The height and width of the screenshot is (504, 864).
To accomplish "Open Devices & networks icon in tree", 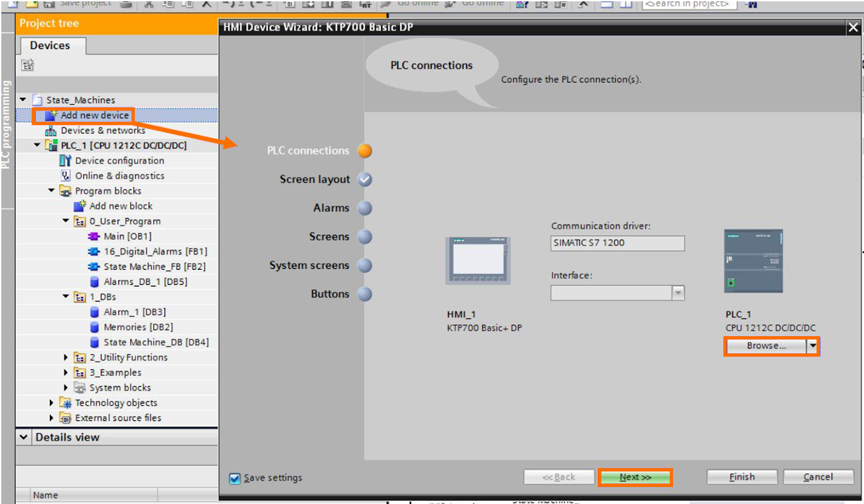I will tap(51, 131).
